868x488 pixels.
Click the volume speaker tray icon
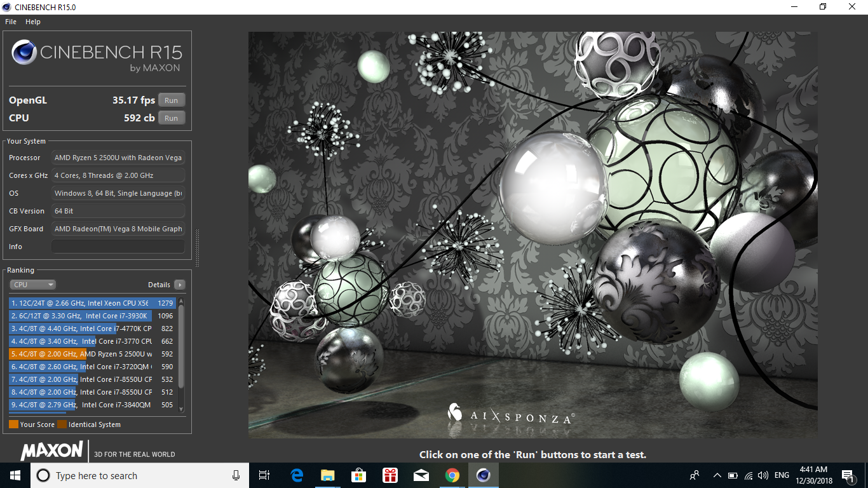click(763, 475)
